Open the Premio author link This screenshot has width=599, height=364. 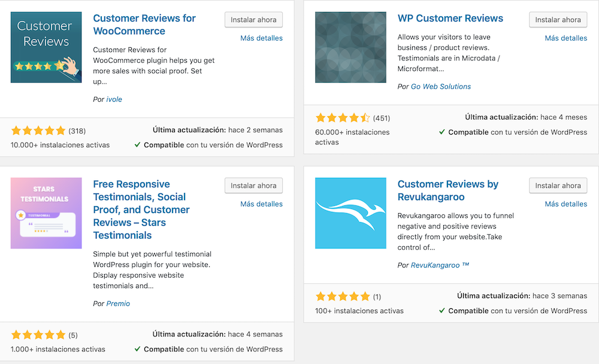(118, 304)
